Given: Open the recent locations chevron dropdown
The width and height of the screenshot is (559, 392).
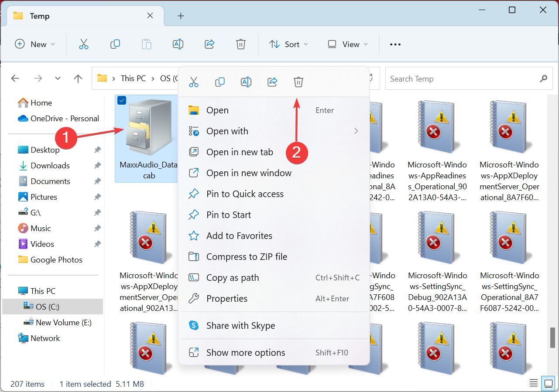Looking at the screenshot, I should pyautogui.click(x=58, y=78).
